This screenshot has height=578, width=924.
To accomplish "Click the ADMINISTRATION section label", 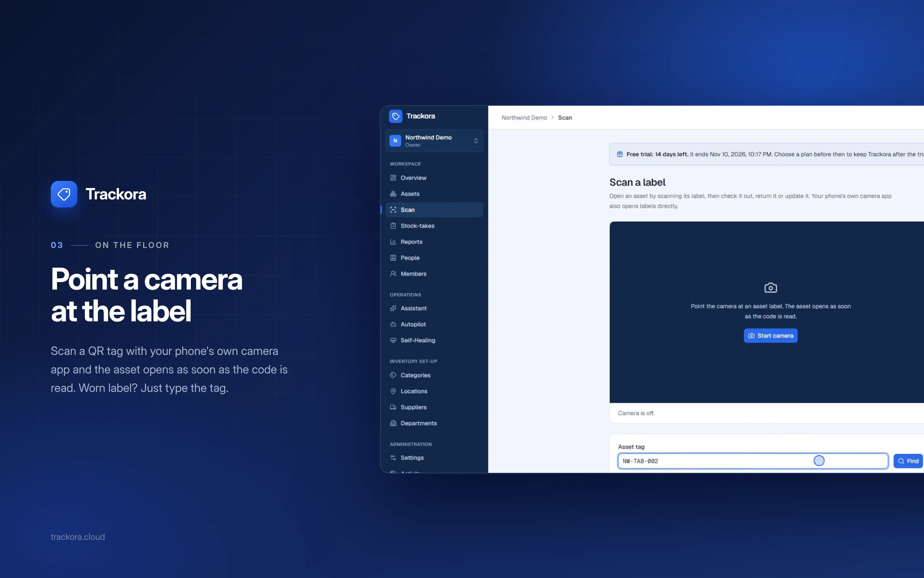I will (410, 444).
